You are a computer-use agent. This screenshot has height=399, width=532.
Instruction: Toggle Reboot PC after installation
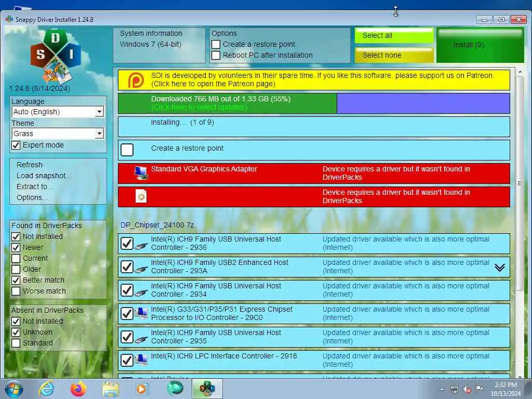pos(216,55)
